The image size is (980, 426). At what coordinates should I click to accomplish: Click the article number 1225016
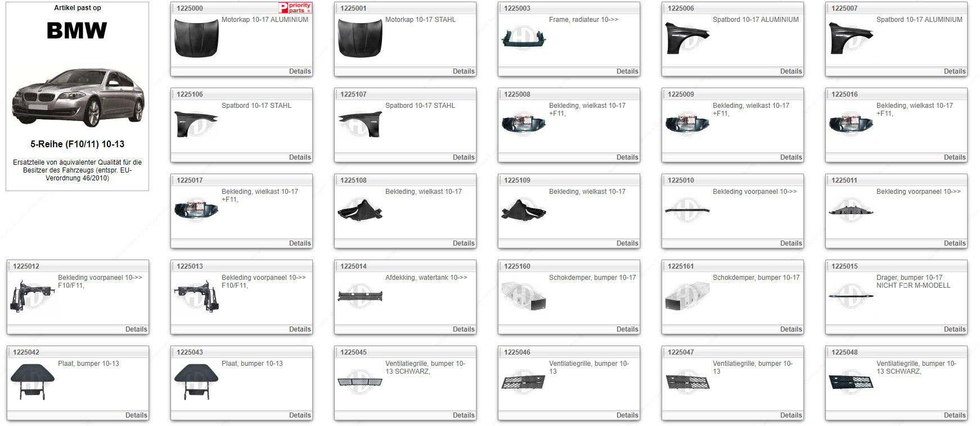point(844,94)
